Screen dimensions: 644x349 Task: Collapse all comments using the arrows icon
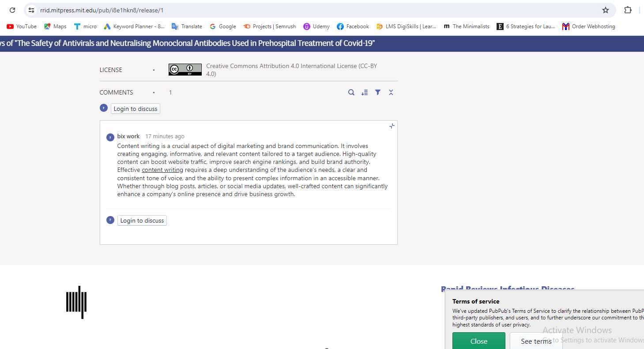(391, 92)
